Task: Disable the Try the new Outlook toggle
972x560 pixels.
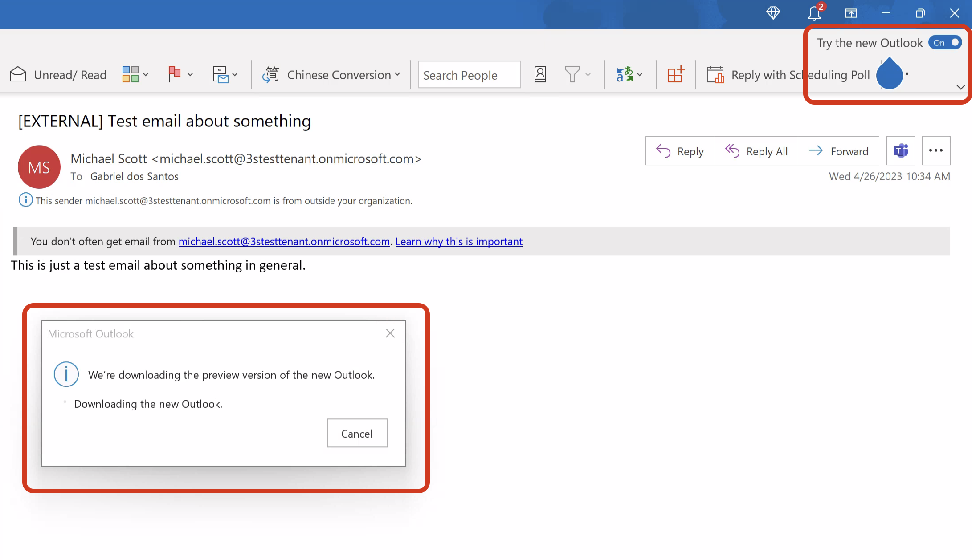Action: click(x=945, y=42)
